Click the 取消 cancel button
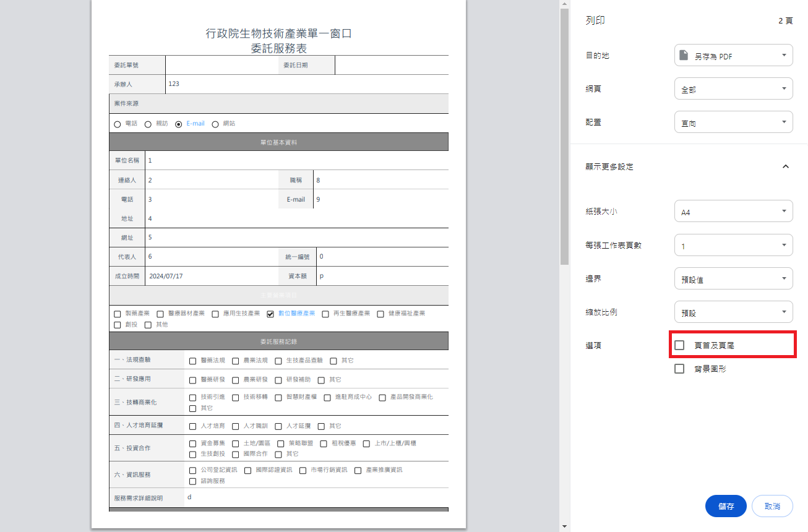808x532 pixels. point(772,506)
